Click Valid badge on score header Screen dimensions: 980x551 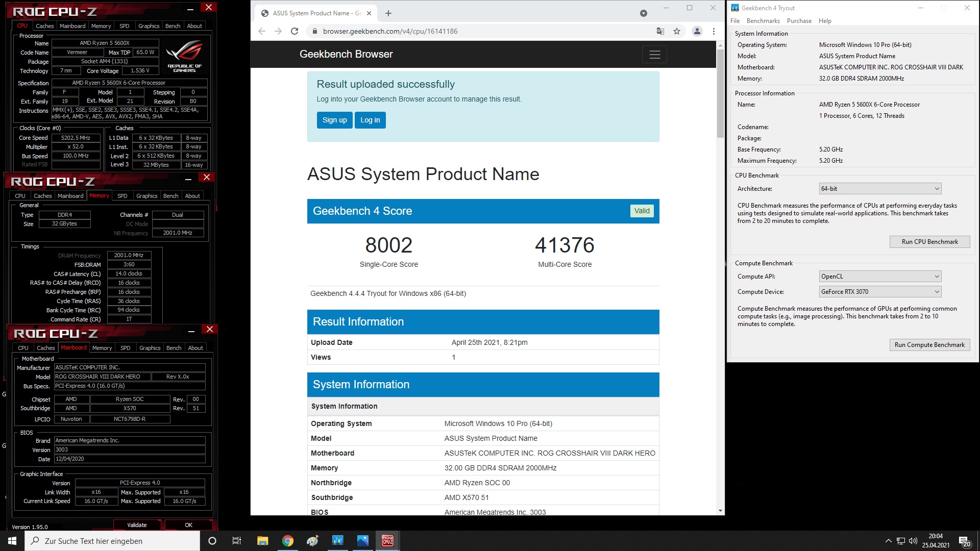point(642,211)
